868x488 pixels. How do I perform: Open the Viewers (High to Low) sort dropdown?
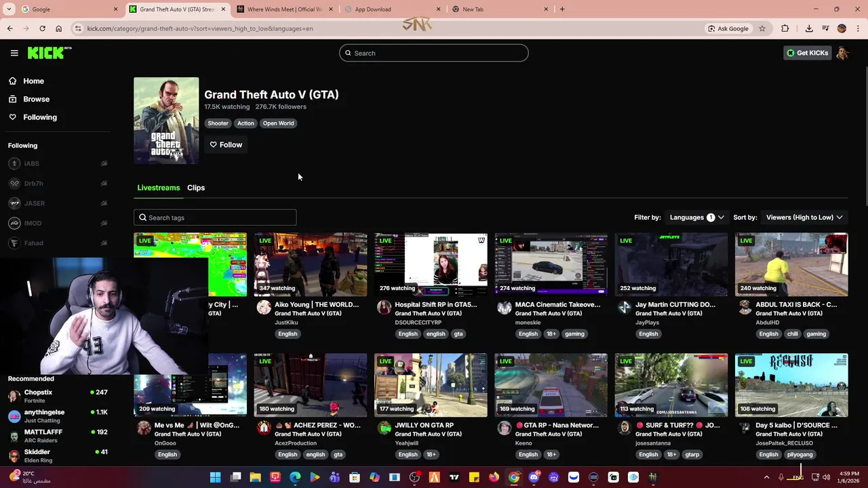click(804, 218)
